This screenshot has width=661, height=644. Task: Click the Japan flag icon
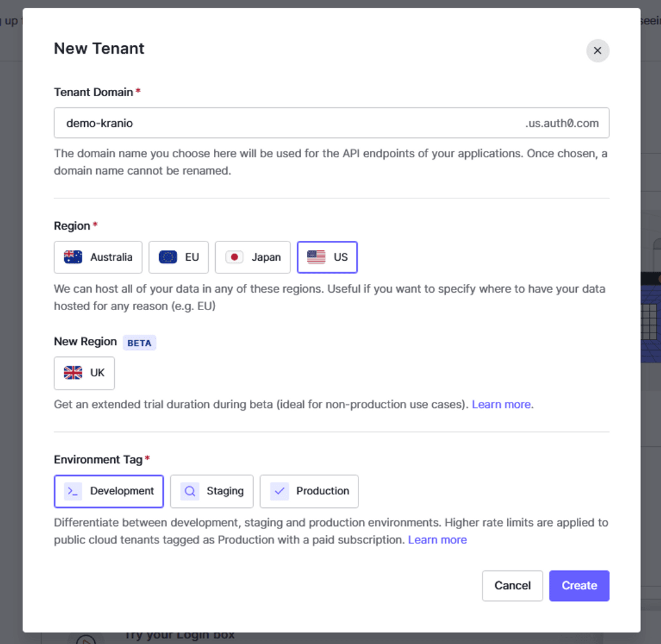[234, 257]
